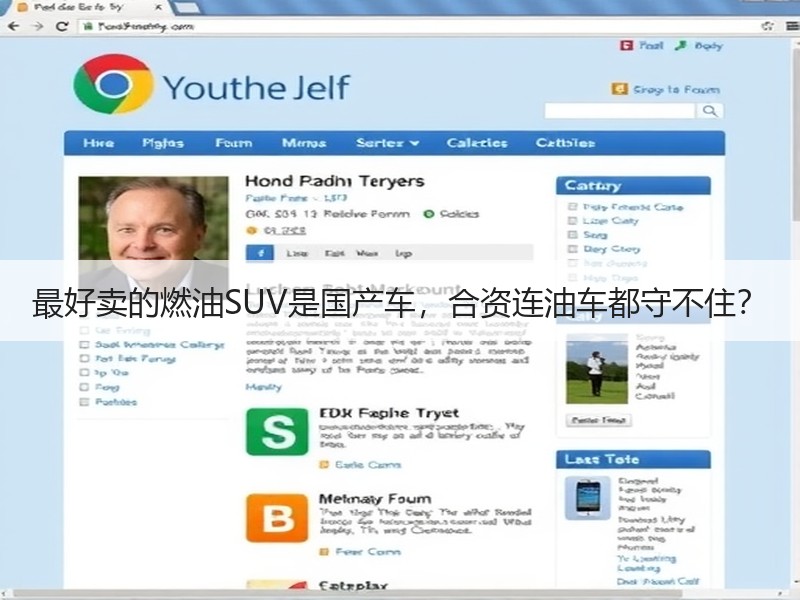The image size is (800, 600).
Task: Open the 'EDR Faphe Tryet' forum title
Action: click(389, 413)
